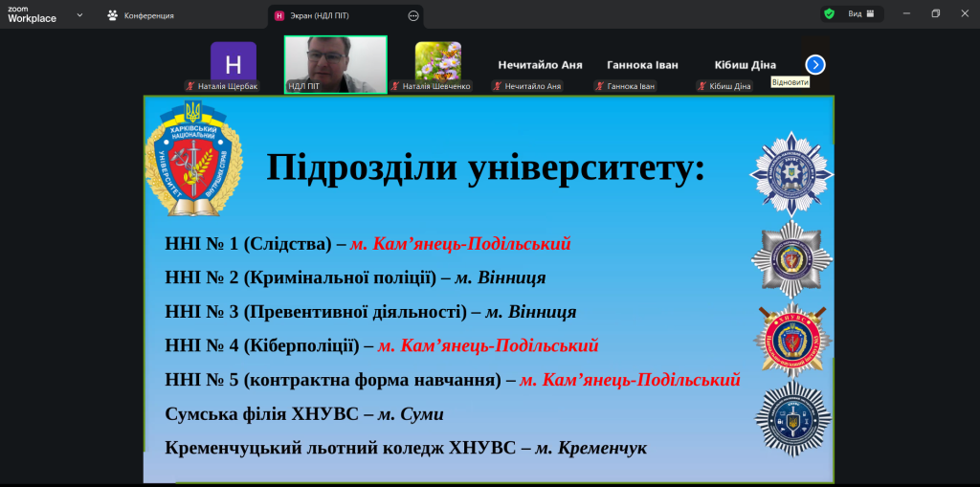The height and width of the screenshot is (487, 980).
Task: Select the НДЛ ПІТ speaker video tile
Action: [335, 63]
